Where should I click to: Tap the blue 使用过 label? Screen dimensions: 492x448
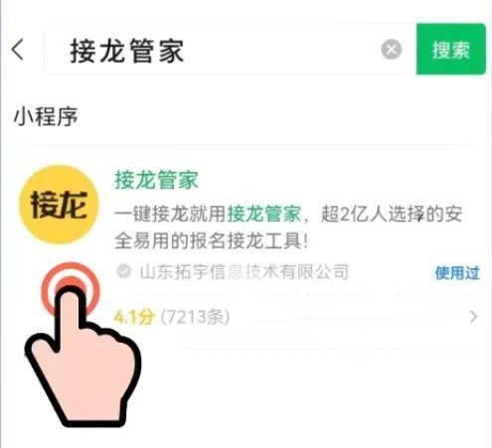pyautogui.click(x=457, y=273)
